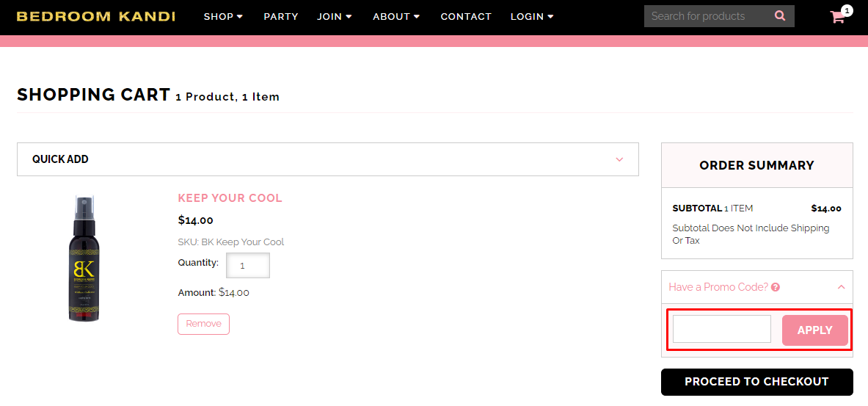868x406 pixels.
Task: Open the SHOP dropdown menu
Action: tap(223, 17)
